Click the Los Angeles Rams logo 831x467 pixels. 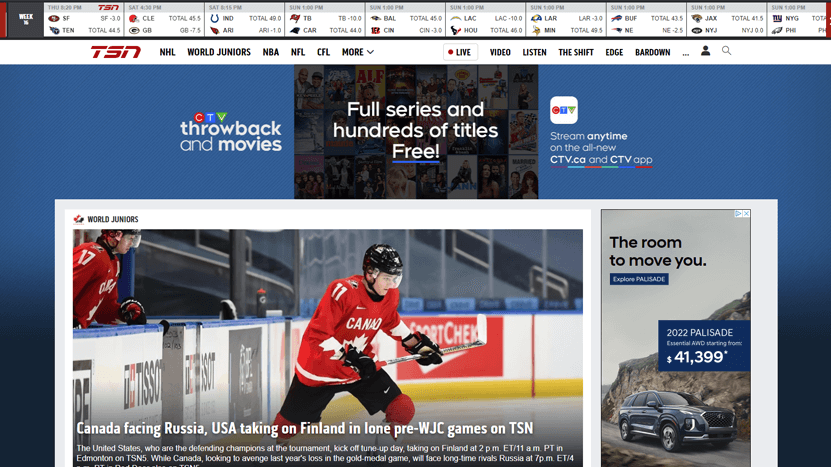pos(536,19)
